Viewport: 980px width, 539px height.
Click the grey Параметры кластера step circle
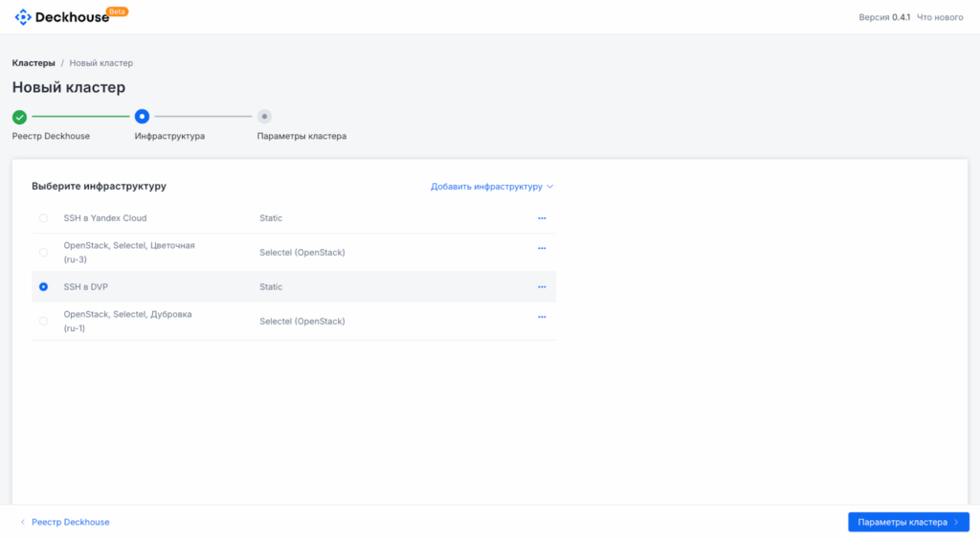click(x=264, y=117)
